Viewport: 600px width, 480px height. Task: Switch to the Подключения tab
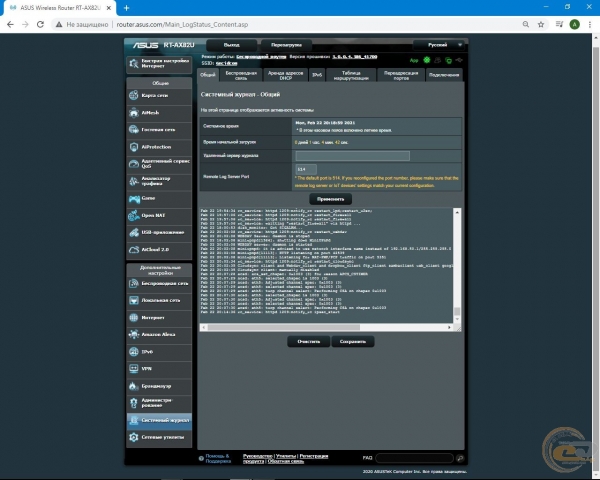444,75
